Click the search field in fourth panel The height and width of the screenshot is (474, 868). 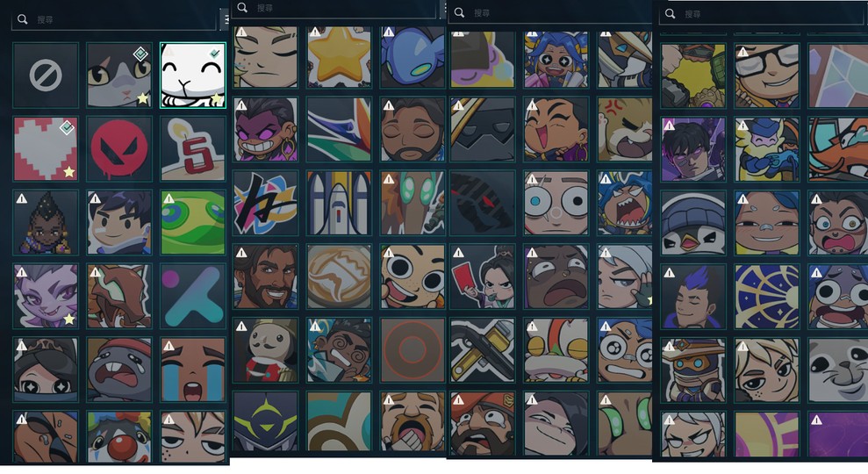pyautogui.click(x=762, y=14)
